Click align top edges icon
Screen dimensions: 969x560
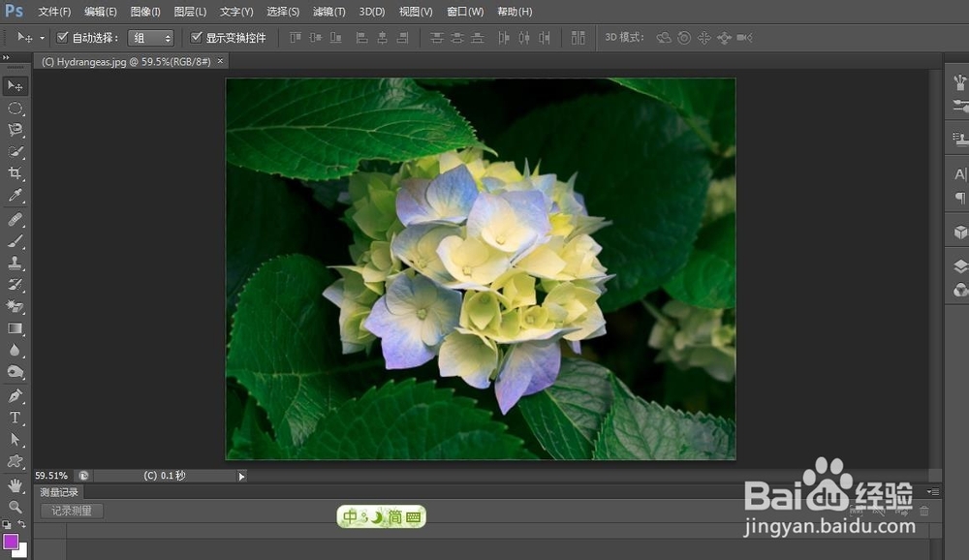(296, 38)
